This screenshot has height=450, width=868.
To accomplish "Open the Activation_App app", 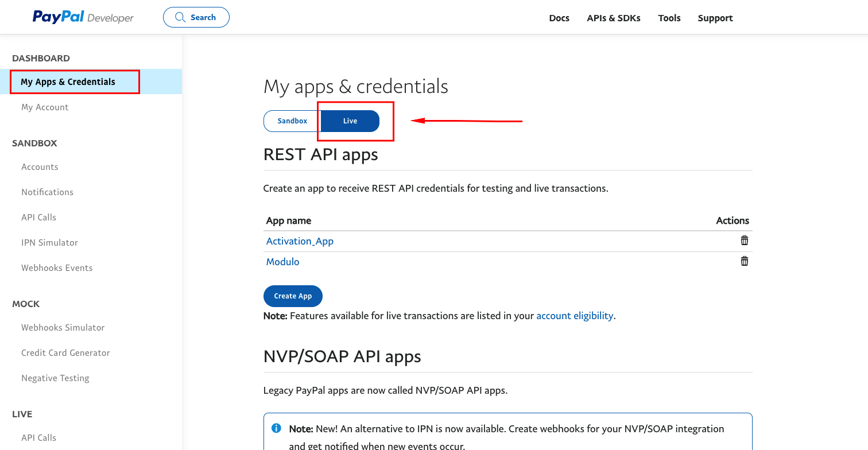I will click(300, 241).
